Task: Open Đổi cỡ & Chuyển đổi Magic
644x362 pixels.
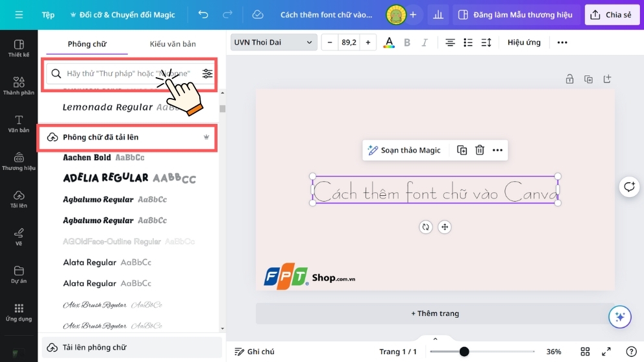Action: pos(123,15)
